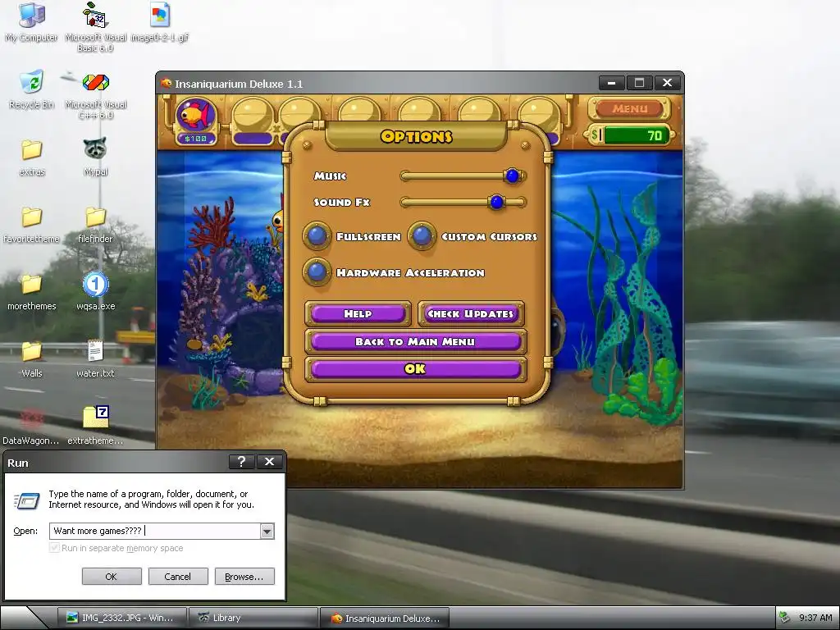Image resolution: width=840 pixels, height=630 pixels.
Task: Switch to Insaniquarium Deluxe taskbar button
Action: 385,619
